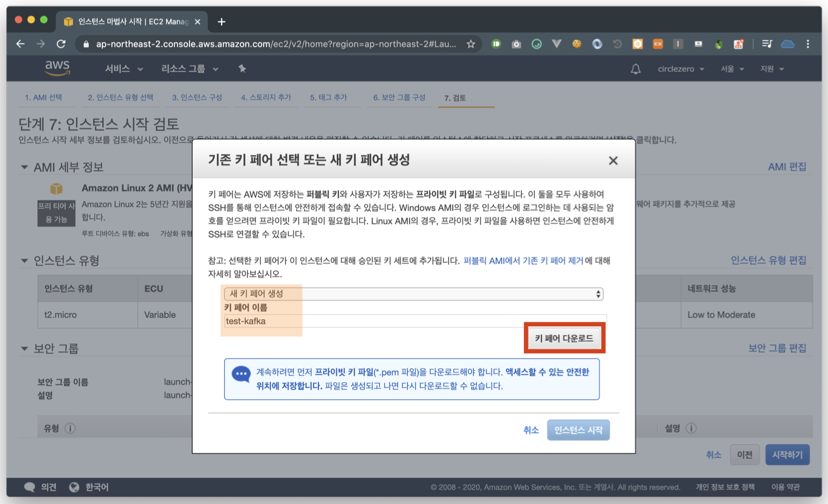Open the 서울 region selector

pyautogui.click(x=732, y=69)
